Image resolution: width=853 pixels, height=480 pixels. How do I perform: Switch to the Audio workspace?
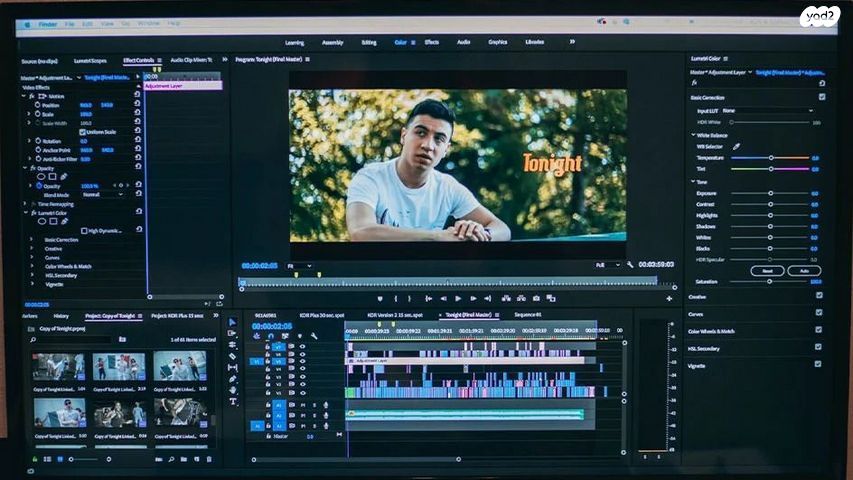(463, 42)
